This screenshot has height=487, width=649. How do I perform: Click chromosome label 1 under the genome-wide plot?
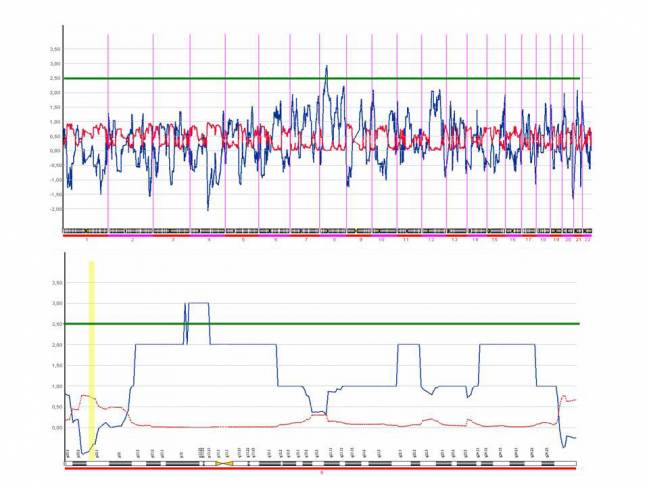coord(87,240)
